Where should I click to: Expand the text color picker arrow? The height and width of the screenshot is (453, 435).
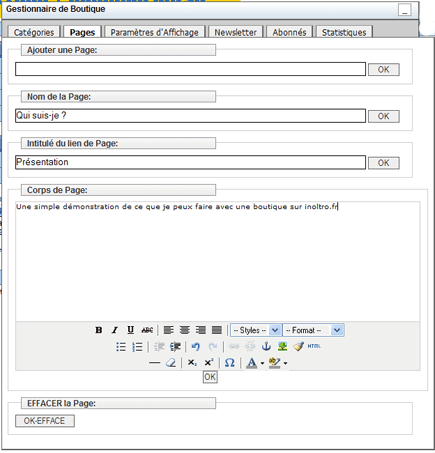point(263,363)
